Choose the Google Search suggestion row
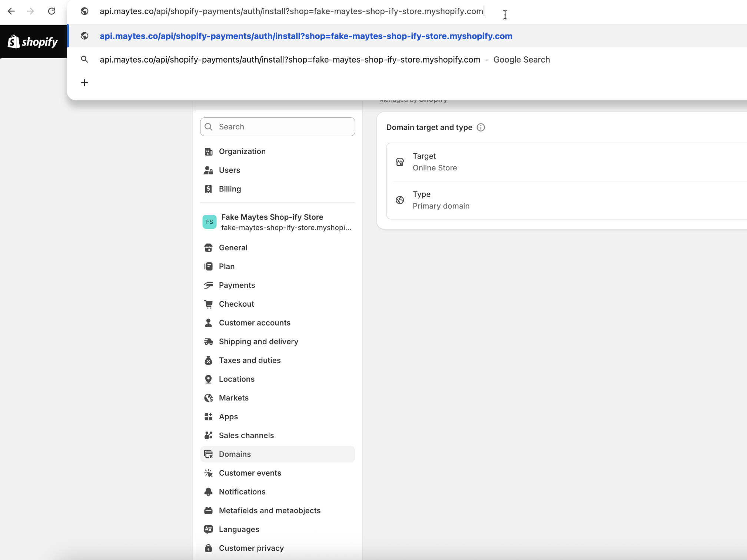 coord(408,60)
